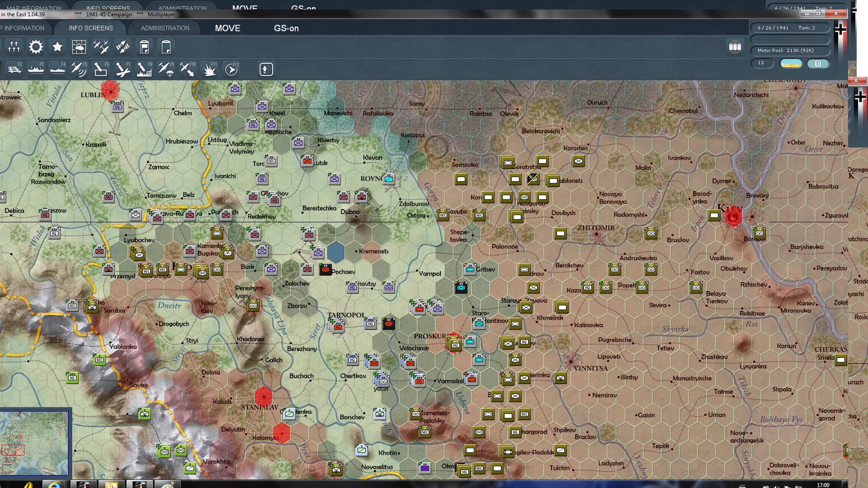Image resolution: width=868 pixels, height=488 pixels.
Task: Select the HQ counter below Lublin
Action: [118, 107]
